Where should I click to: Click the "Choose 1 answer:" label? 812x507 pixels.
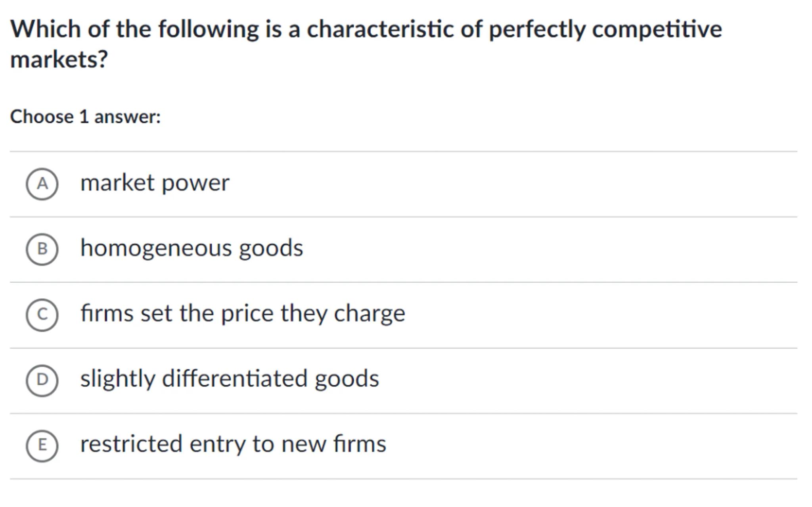(x=85, y=117)
